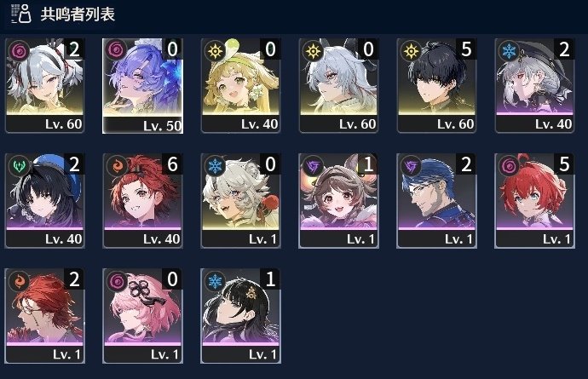
Task: Click the sequence number 6 badge on the red-haired card
Action: (x=172, y=164)
